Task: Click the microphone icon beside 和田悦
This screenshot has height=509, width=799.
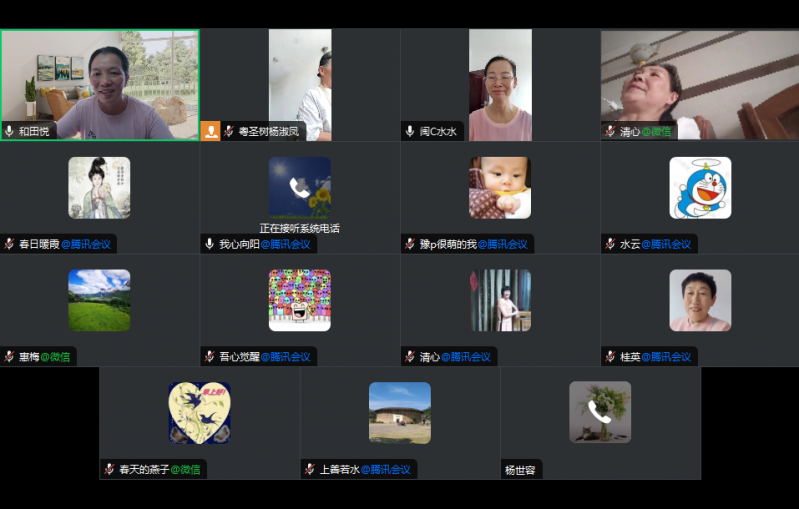Action: (10, 131)
